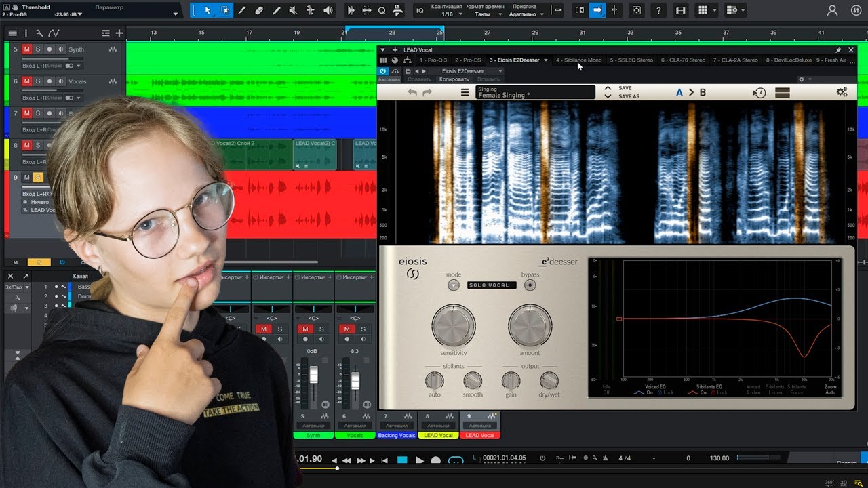Select the Listen (speaker) tool

tap(328, 10)
